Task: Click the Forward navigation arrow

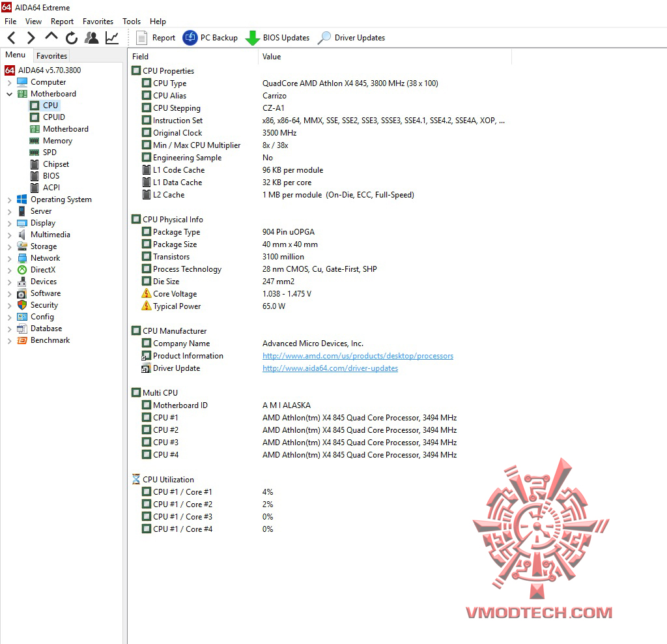Action: (31, 38)
